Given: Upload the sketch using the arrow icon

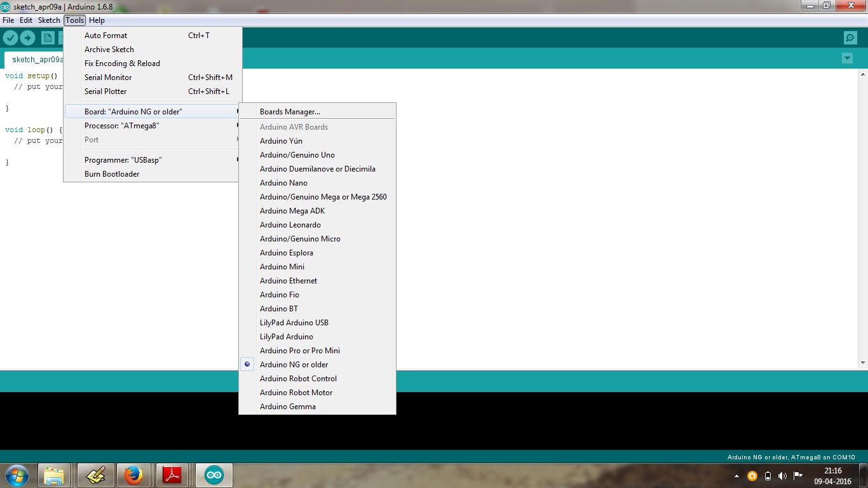Looking at the screenshot, I should (27, 37).
